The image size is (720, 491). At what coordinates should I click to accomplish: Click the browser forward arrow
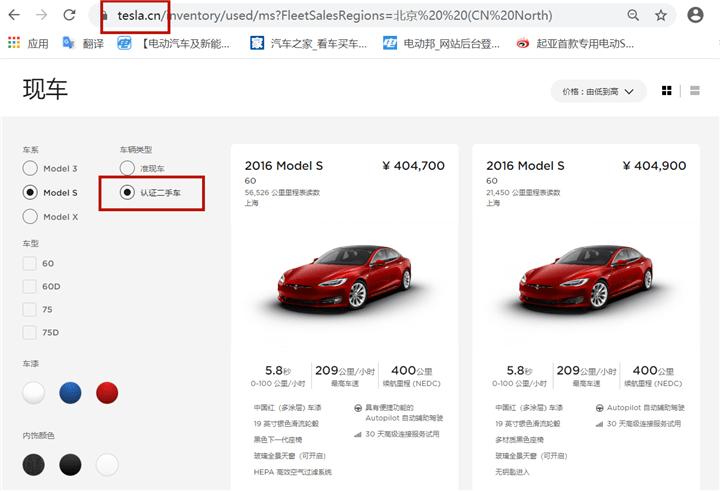point(42,15)
